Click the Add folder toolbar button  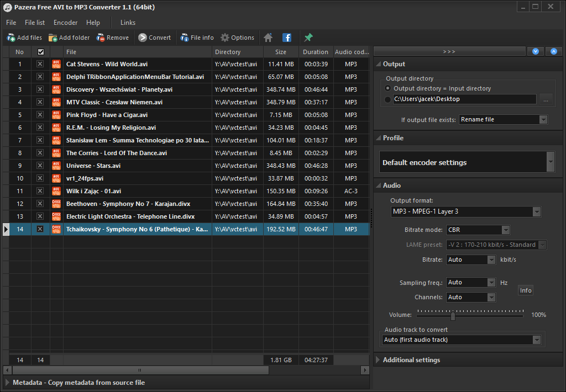[x=69, y=38]
